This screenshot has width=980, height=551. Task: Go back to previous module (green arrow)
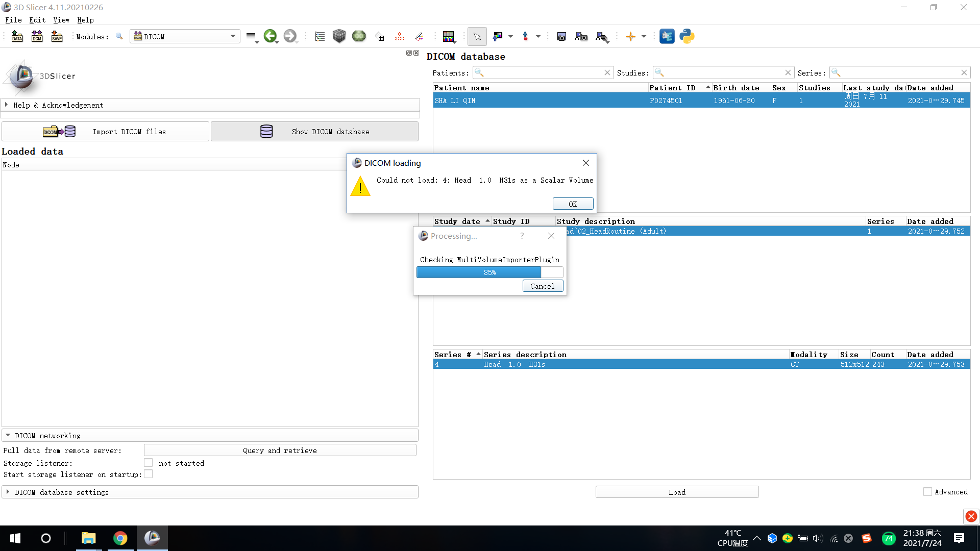pos(271,36)
